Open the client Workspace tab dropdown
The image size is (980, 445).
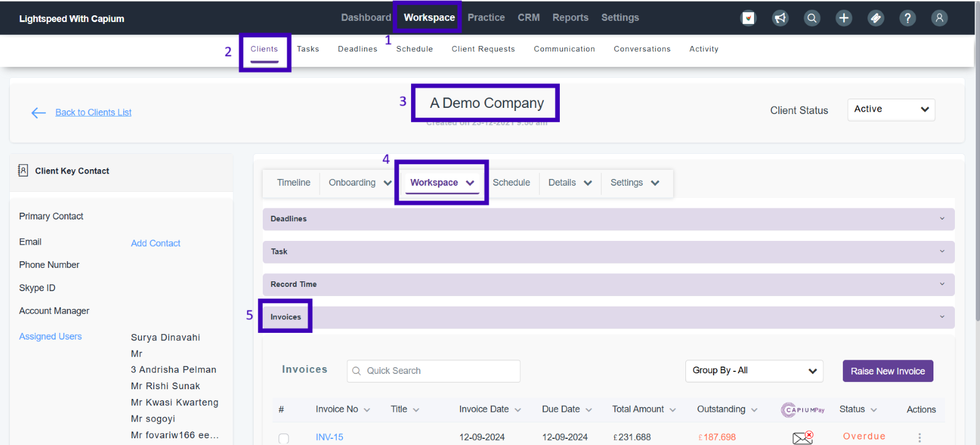coord(442,183)
